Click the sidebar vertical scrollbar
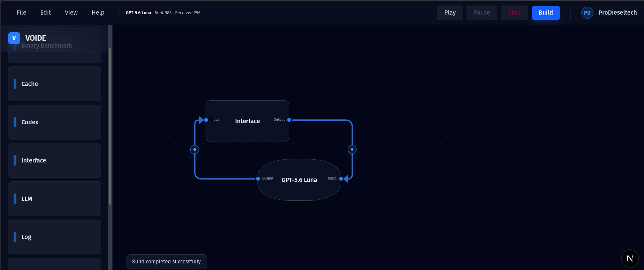 pyautogui.click(x=110, y=126)
